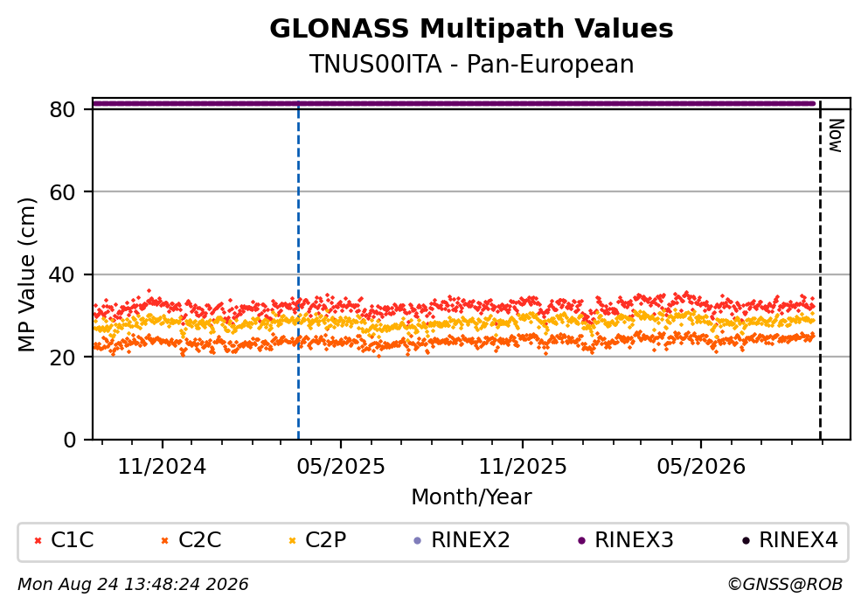The image size is (868, 611).
Task: Click the TNUS00ITA - Pan-European subtitle
Action: click(471, 64)
